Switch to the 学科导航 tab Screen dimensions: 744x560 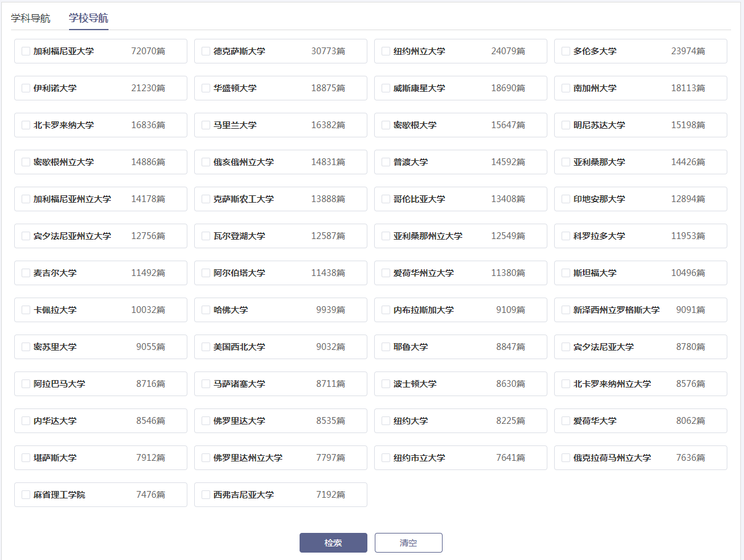pos(31,18)
